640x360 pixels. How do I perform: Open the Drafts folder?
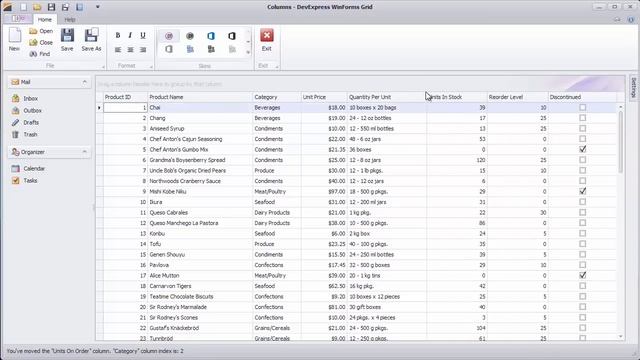[x=31, y=122]
